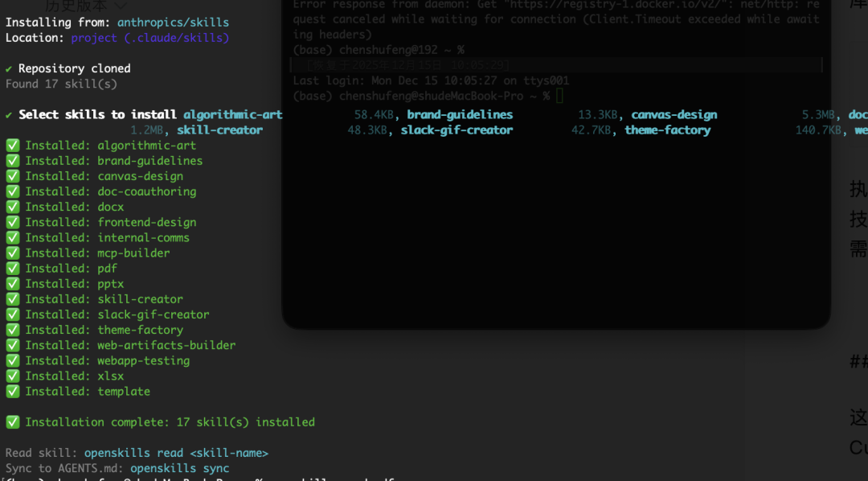Screen dimensions: 868x481
Task: Click green check icon beside Installed: docx
Action: pos(12,208)
